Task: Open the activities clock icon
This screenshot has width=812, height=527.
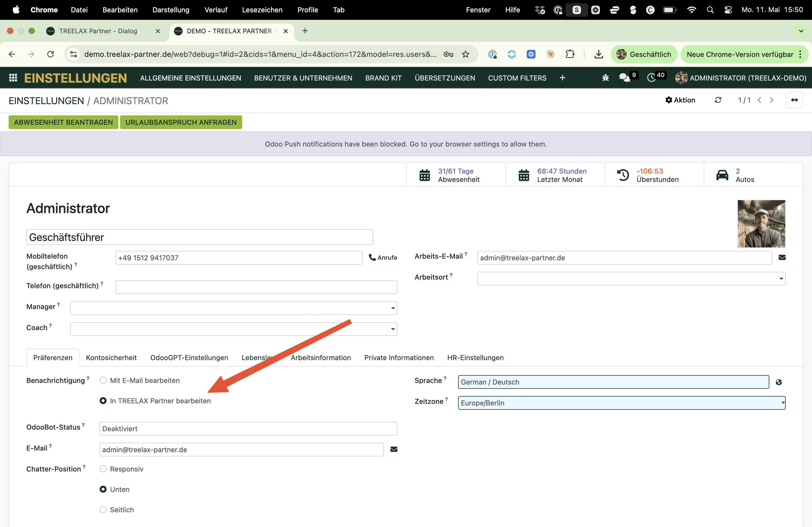Action: pos(651,78)
